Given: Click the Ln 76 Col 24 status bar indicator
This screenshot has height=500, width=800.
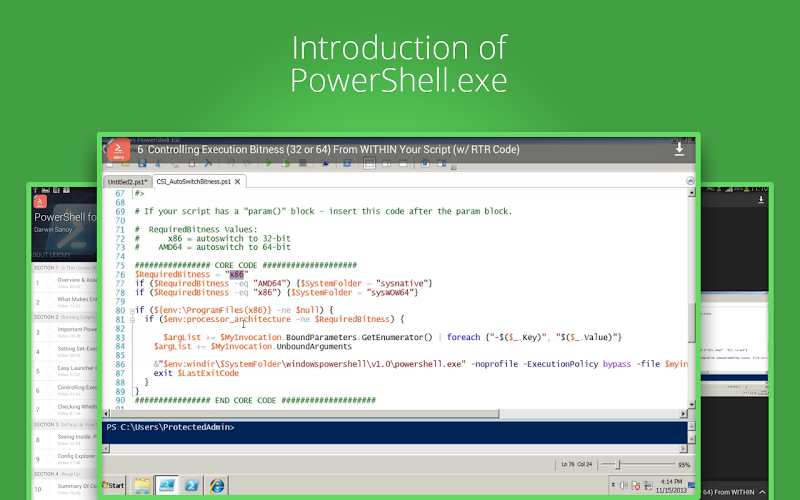Looking at the screenshot, I should click(577, 464).
